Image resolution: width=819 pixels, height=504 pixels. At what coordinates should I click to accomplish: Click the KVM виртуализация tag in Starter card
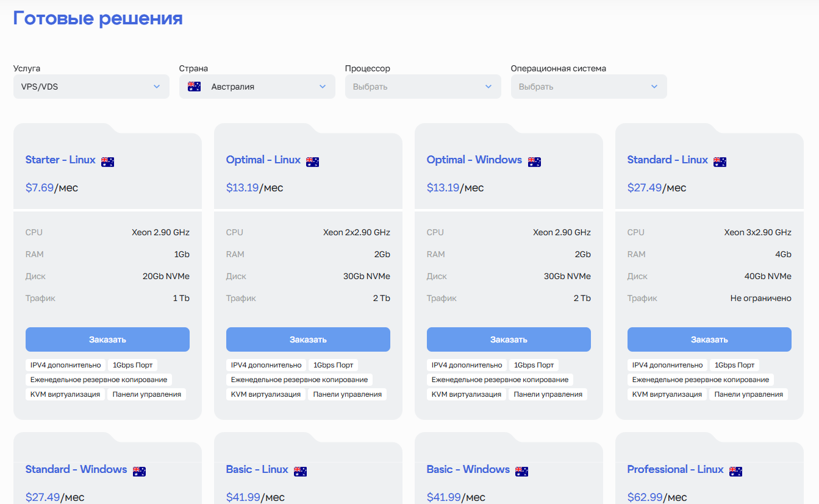(65, 394)
